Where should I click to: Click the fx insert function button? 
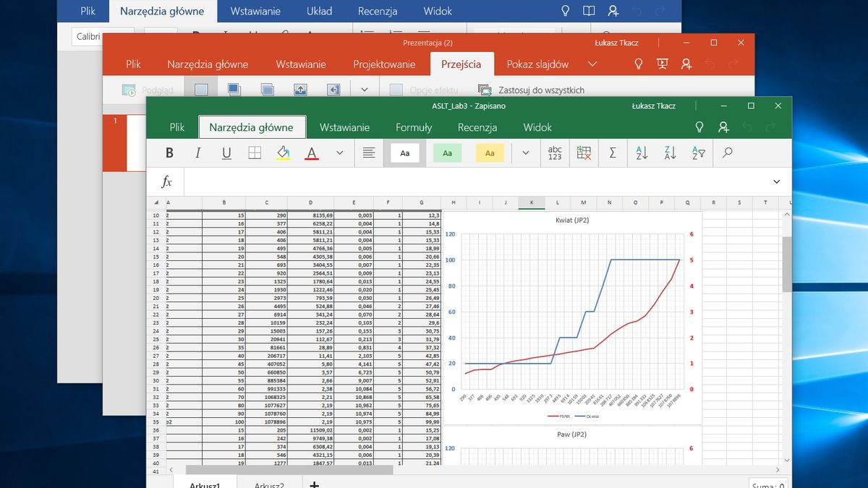coord(166,181)
